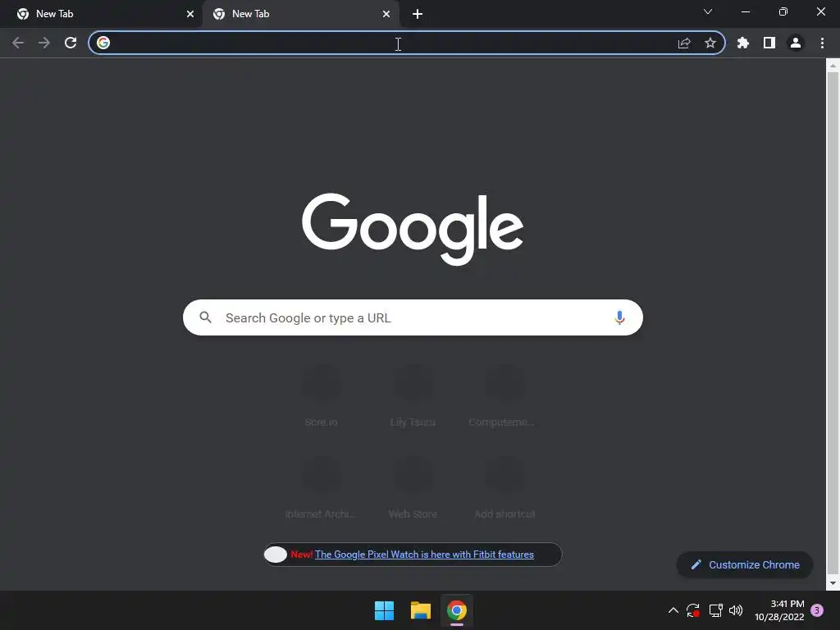The image size is (840, 630).
Task: Open the Extensions puzzle icon
Action: 743,43
